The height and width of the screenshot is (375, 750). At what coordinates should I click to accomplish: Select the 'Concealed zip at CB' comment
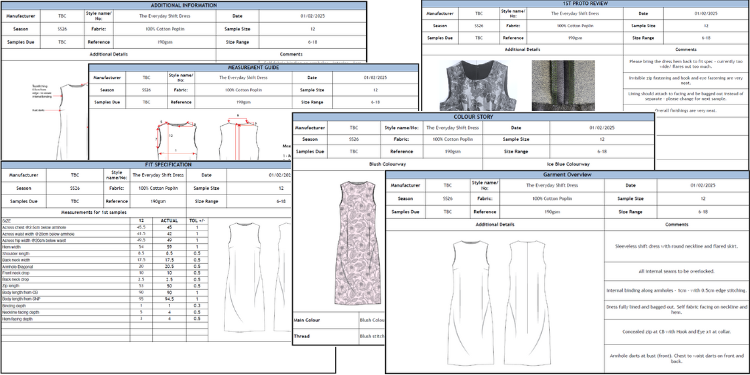[676, 331]
